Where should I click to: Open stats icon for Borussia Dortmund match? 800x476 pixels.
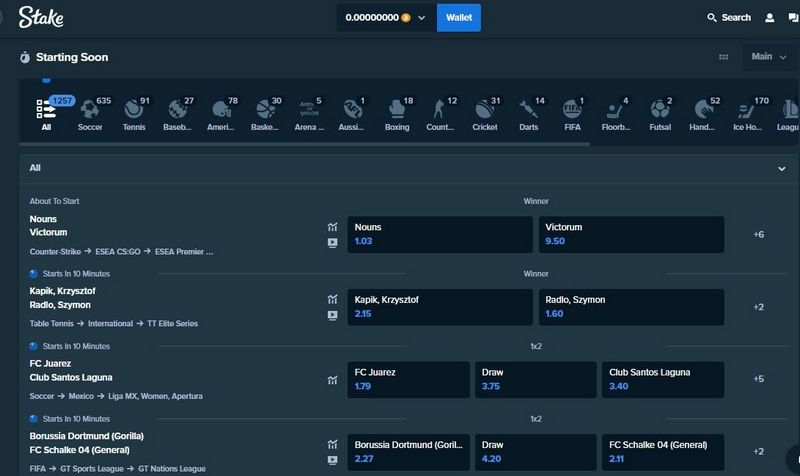pos(333,444)
